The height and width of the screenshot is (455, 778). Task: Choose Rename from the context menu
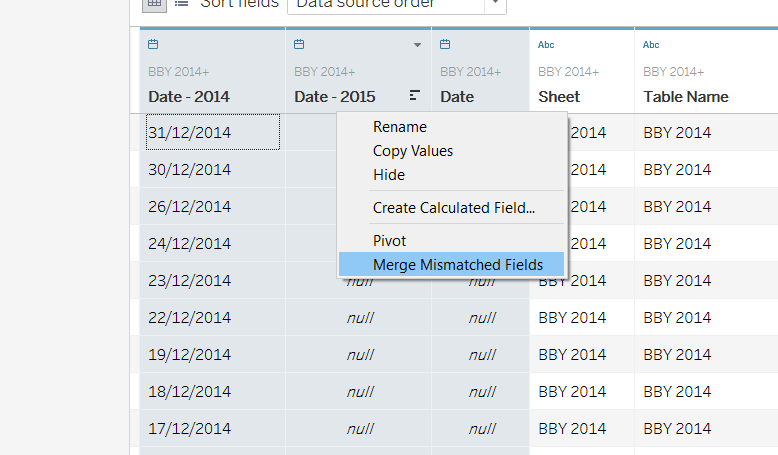click(x=400, y=127)
